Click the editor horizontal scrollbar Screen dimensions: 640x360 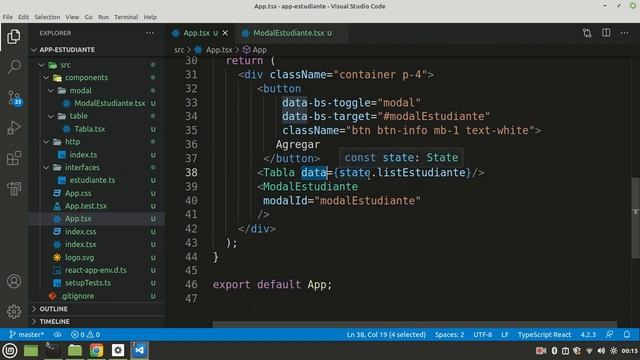pyautogui.click(x=415, y=324)
